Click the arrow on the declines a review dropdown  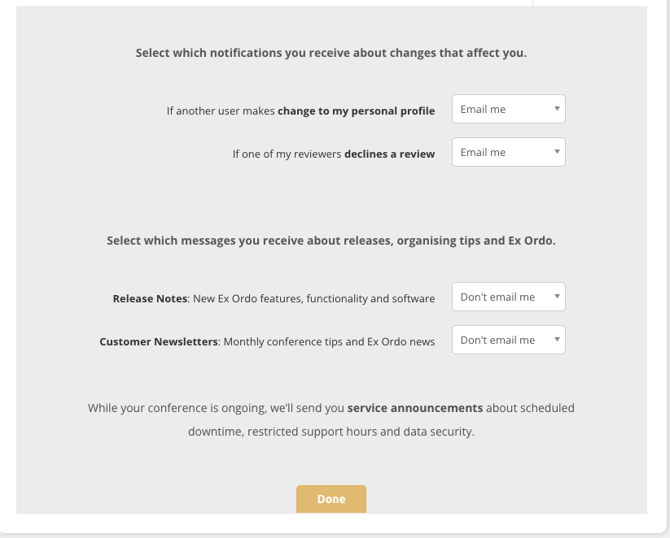556,152
